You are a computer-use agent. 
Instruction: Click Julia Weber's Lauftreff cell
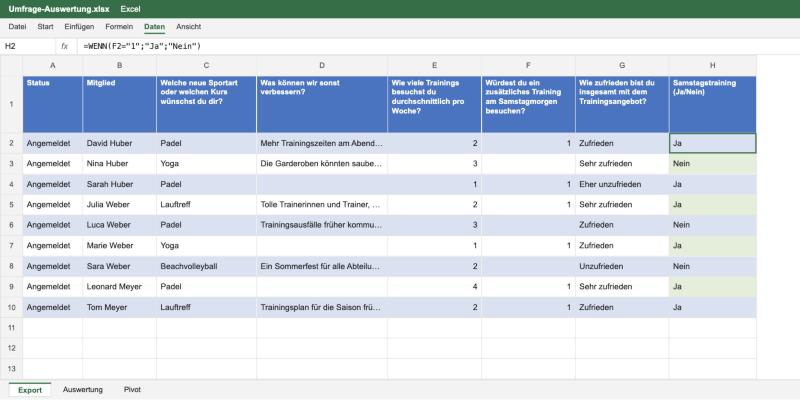click(206, 205)
